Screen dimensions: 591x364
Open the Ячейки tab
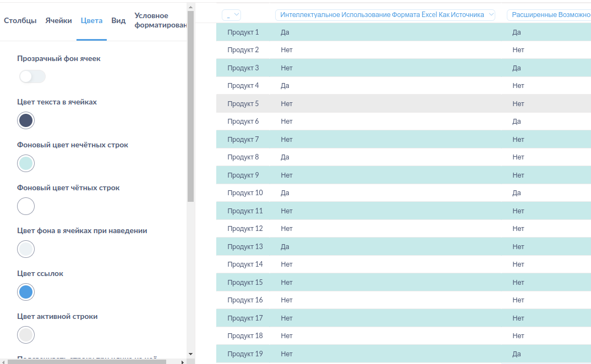(x=58, y=21)
